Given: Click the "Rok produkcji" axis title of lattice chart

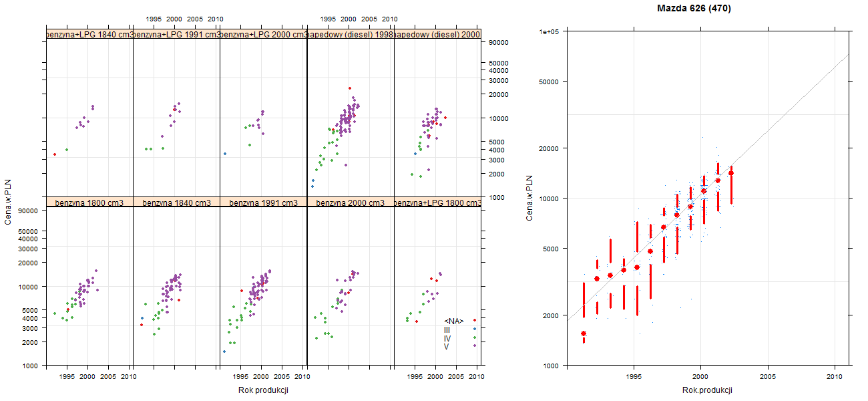Looking at the screenshot, I should point(263,390).
